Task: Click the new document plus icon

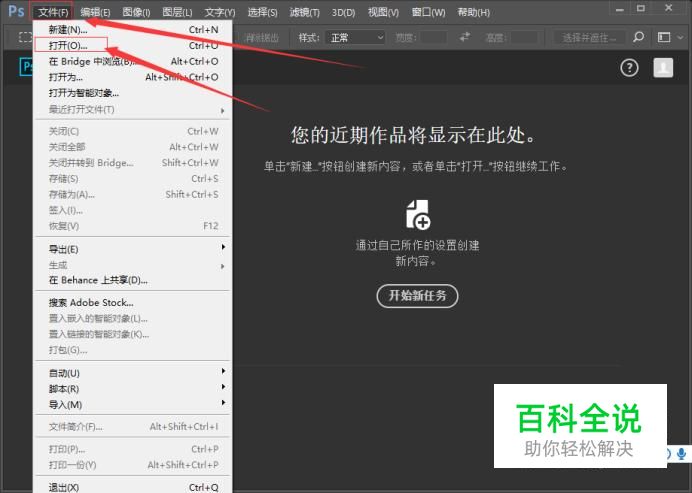Action: [417, 215]
